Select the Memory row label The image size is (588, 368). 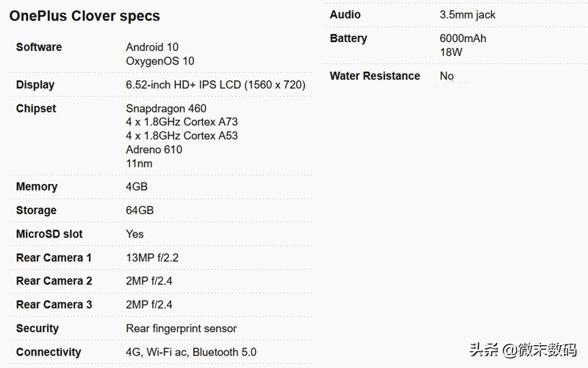coord(37,187)
